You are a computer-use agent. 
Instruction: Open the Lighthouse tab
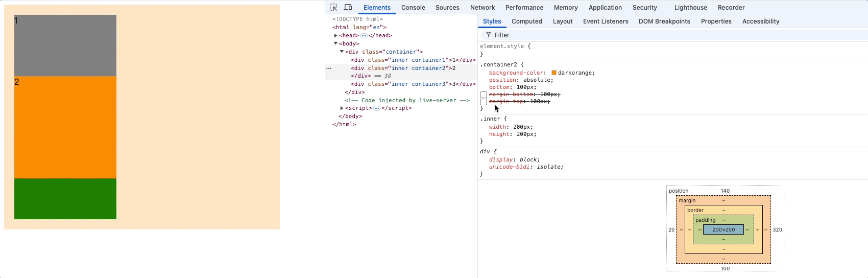pos(691,7)
